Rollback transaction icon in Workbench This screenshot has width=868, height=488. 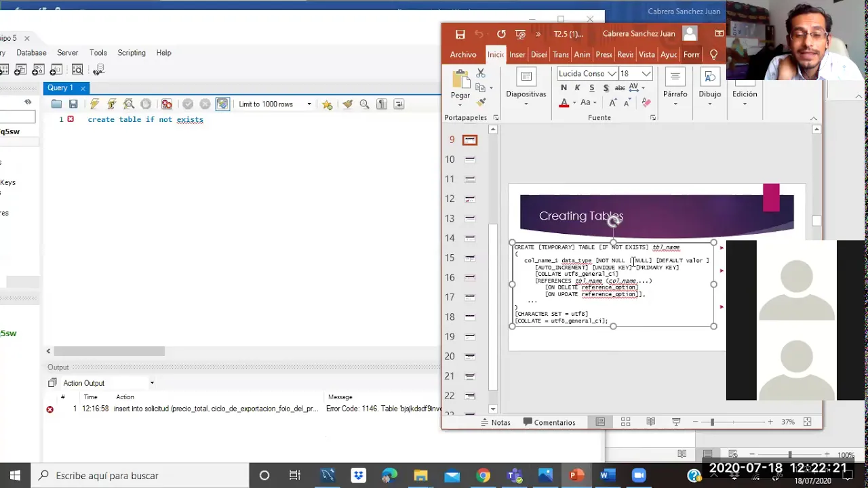205,104
